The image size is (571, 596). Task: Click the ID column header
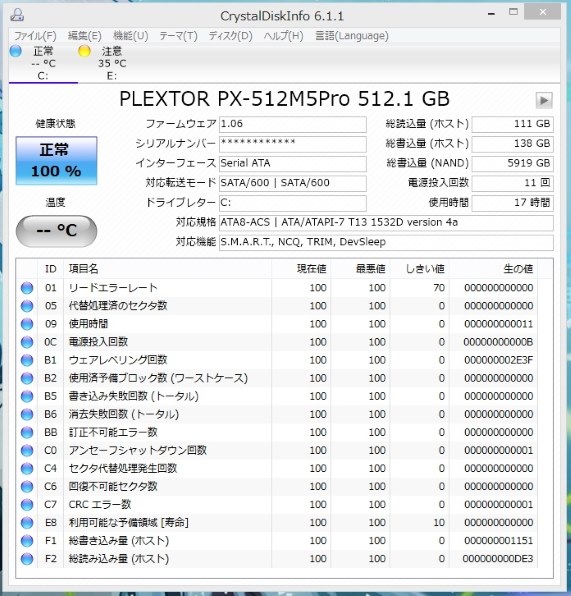51,269
